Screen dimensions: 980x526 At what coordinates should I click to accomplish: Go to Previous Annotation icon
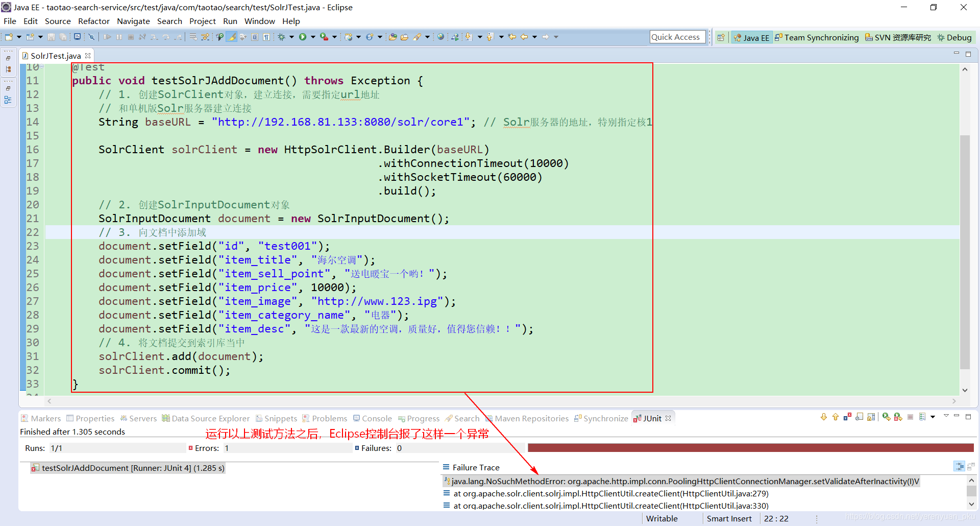point(491,37)
